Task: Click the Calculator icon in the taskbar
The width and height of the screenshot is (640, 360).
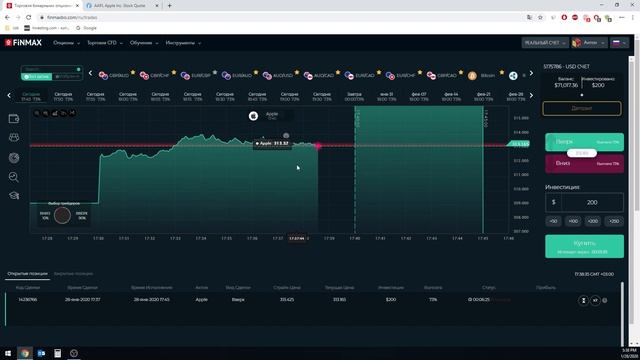Action: click(58, 353)
